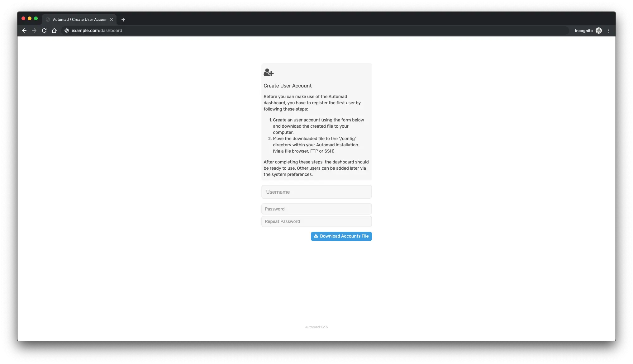This screenshot has width=633, height=364.
Task: Click the add-user icon above Create User Account
Action: tap(269, 73)
